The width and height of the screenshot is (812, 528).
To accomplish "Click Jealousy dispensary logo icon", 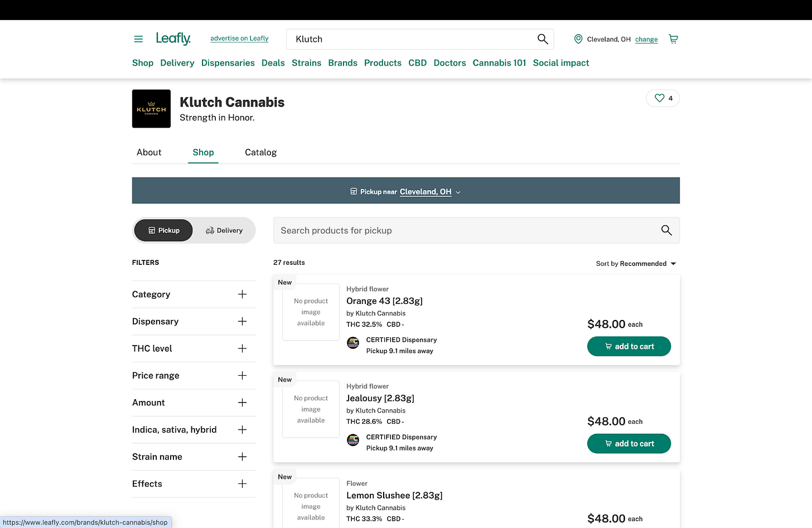I will (x=353, y=440).
